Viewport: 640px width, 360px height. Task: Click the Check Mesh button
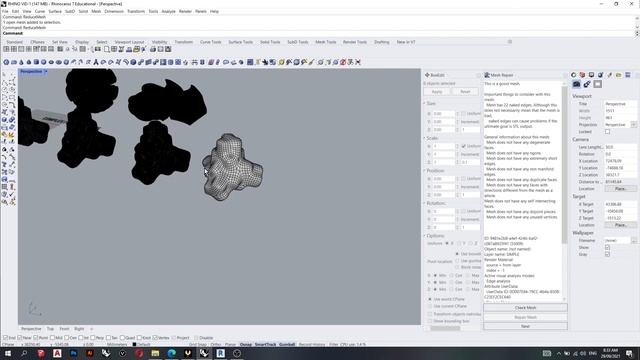(x=525, y=308)
